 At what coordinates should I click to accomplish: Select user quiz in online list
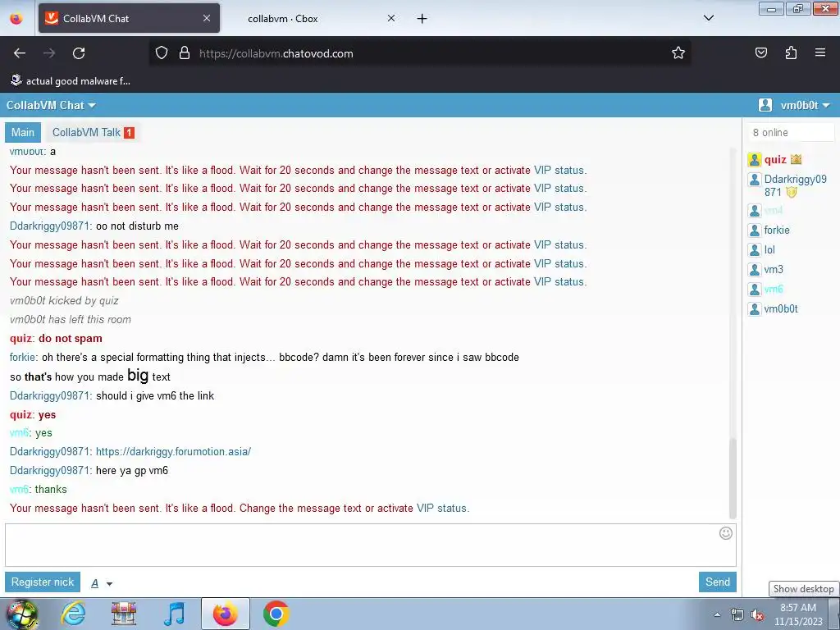pyautogui.click(x=774, y=159)
